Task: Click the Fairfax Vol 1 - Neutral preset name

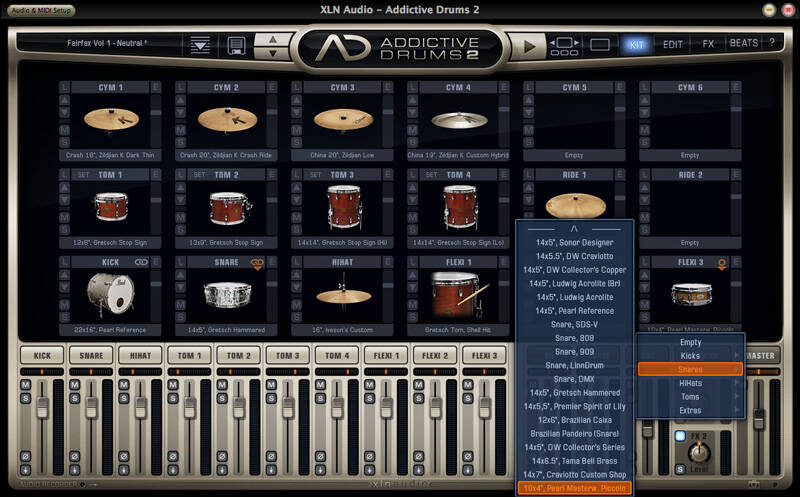Action: coord(107,43)
